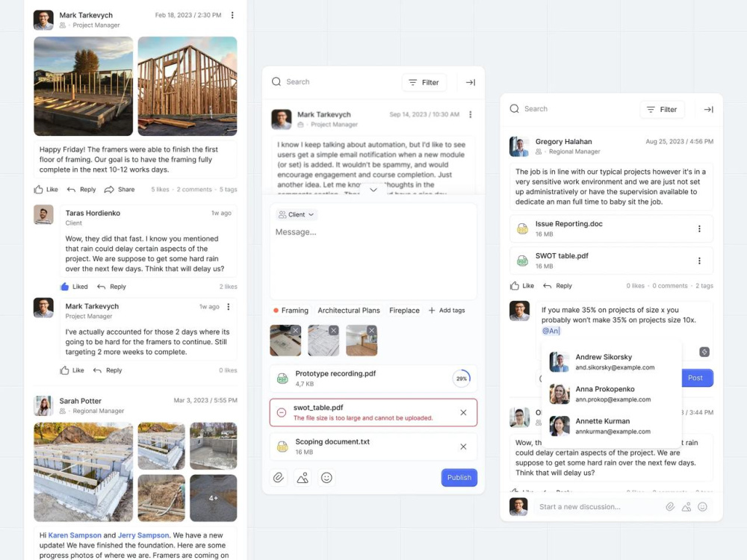Open Karen Sampson mention link

[75, 535]
